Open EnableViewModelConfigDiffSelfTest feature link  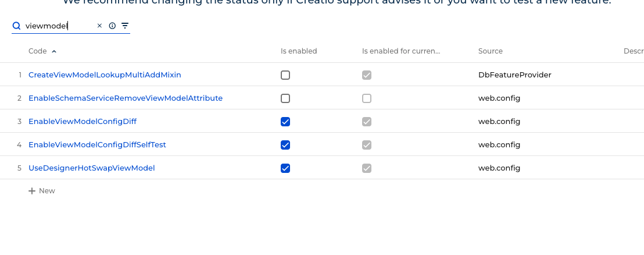[97, 145]
